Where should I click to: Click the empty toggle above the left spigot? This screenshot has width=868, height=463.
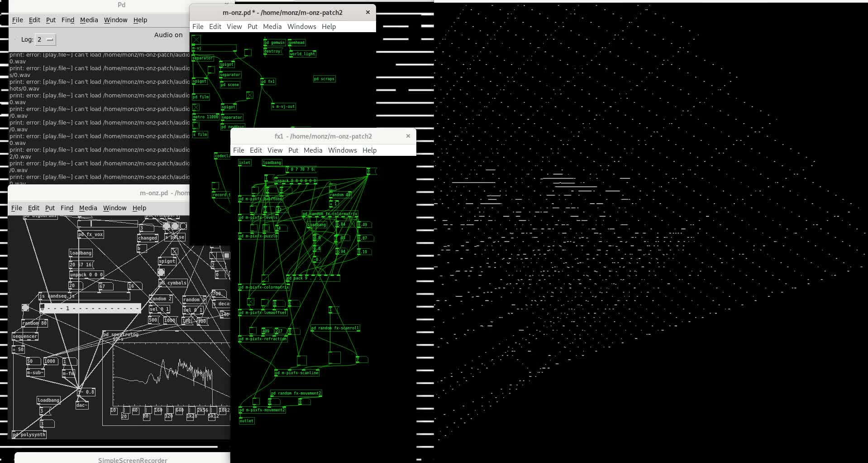coord(211,70)
